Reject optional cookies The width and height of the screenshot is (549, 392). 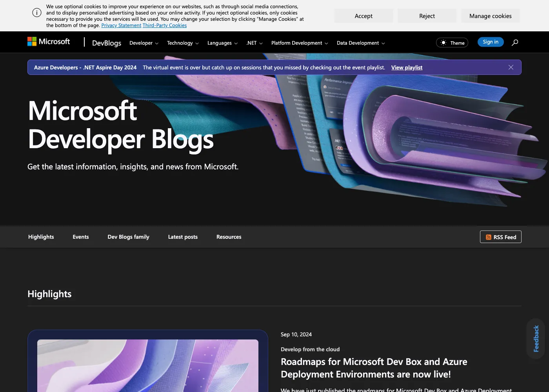tap(427, 16)
